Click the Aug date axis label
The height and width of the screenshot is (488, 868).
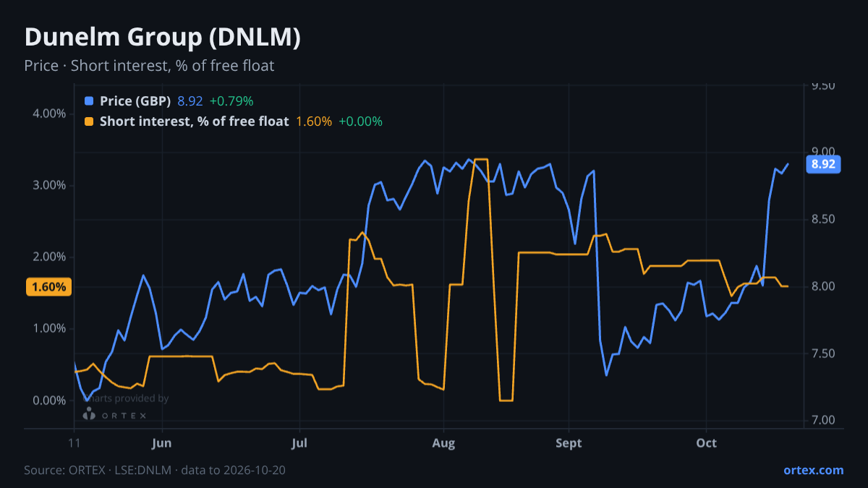pyautogui.click(x=443, y=443)
